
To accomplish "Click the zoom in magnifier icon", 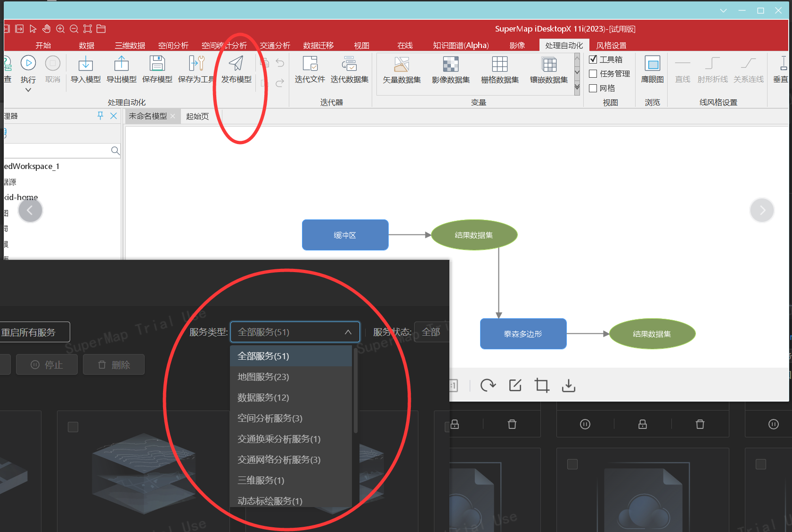I will click(x=60, y=29).
